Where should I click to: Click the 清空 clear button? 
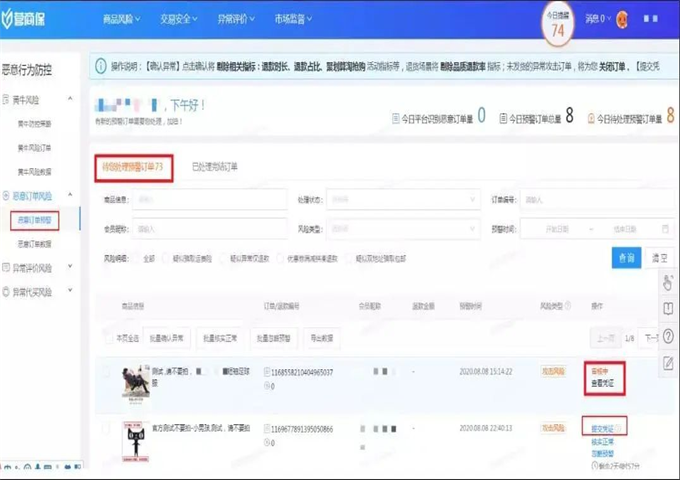(x=660, y=258)
